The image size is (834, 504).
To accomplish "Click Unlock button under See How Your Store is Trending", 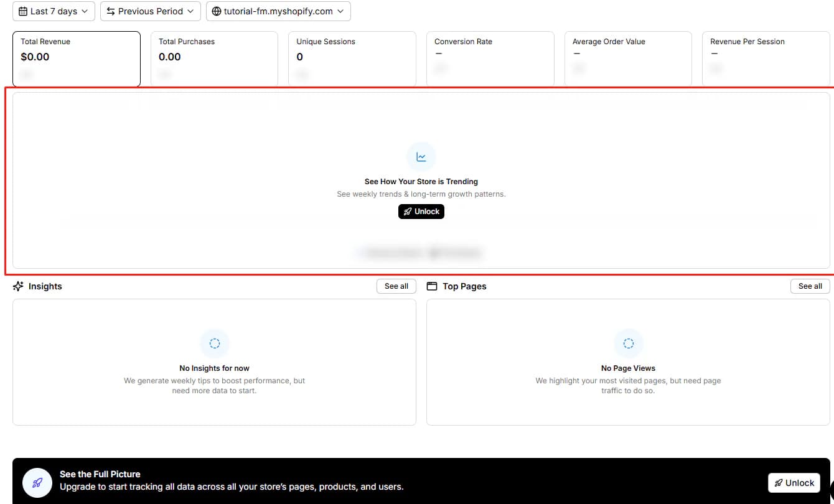I will (x=421, y=212).
